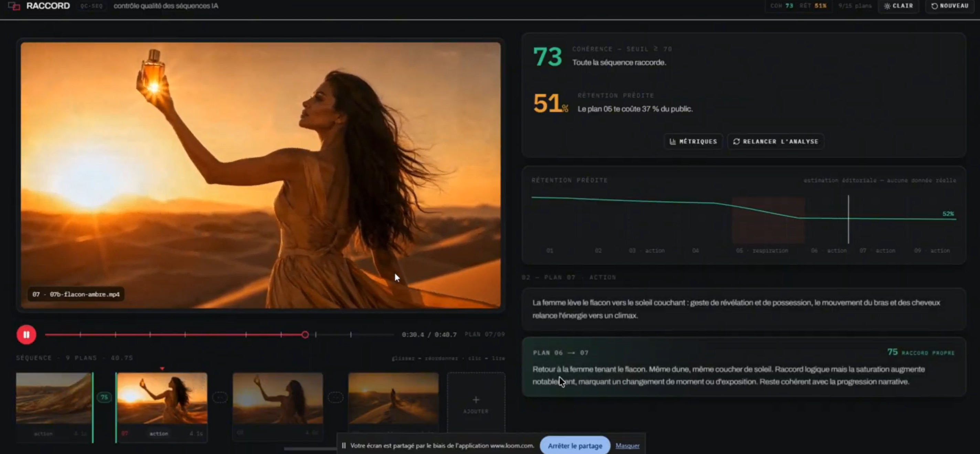The image size is (980, 454).
Task: Click the 09 action label on the chart
Action: 932,251
